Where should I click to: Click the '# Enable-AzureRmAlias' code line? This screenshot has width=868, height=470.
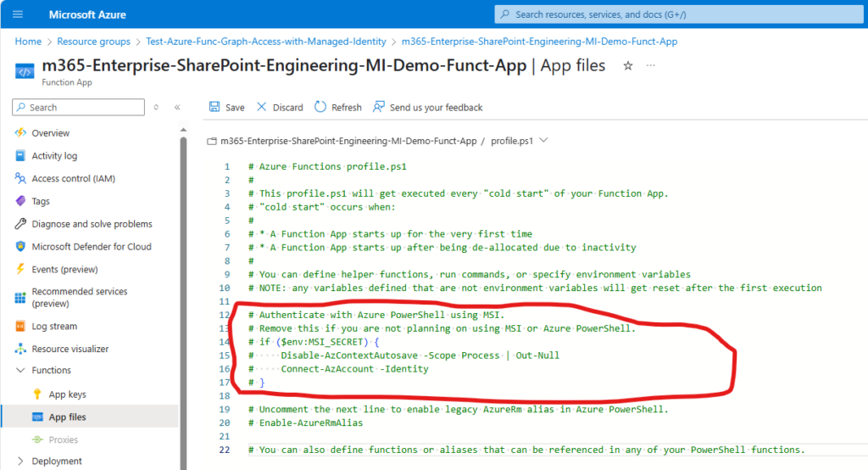(x=305, y=422)
